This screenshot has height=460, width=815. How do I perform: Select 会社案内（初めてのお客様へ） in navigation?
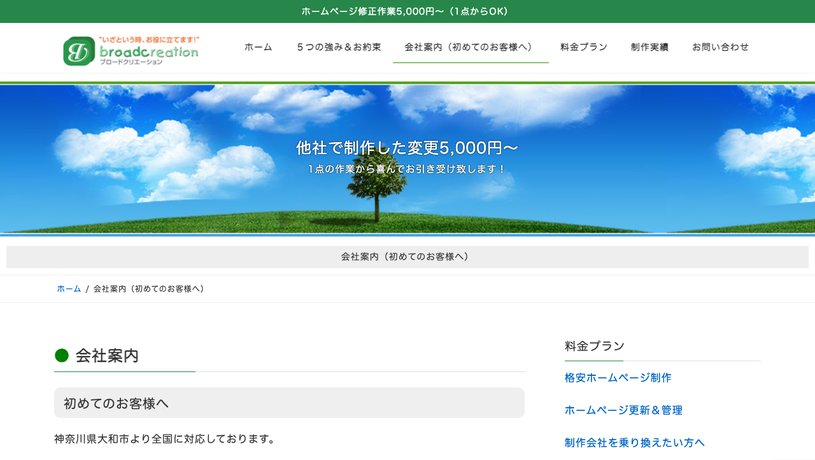pyautogui.click(x=470, y=47)
